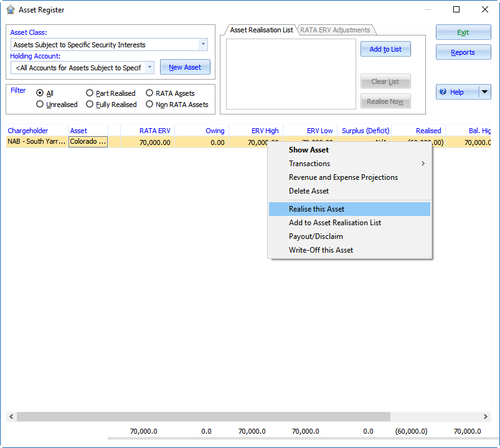This screenshot has width=500, height=448.
Task: Select Show Asset in context menu
Action: 309,150
